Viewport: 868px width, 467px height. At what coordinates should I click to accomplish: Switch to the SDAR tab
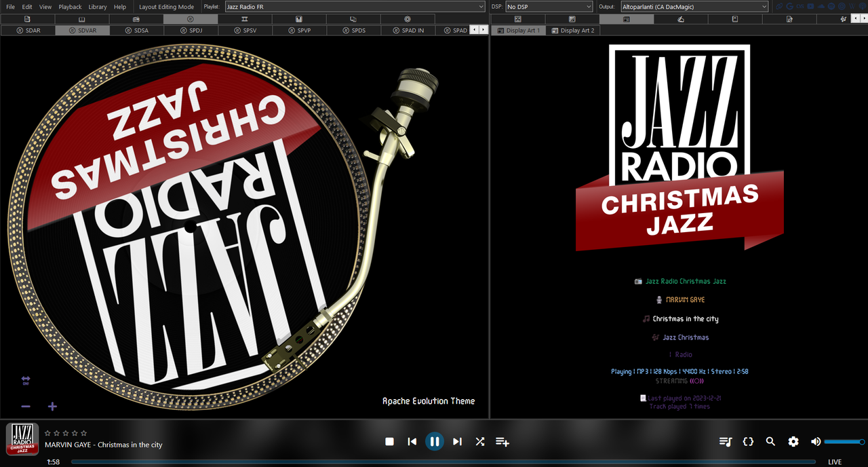pyautogui.click(x=28, y=31)
